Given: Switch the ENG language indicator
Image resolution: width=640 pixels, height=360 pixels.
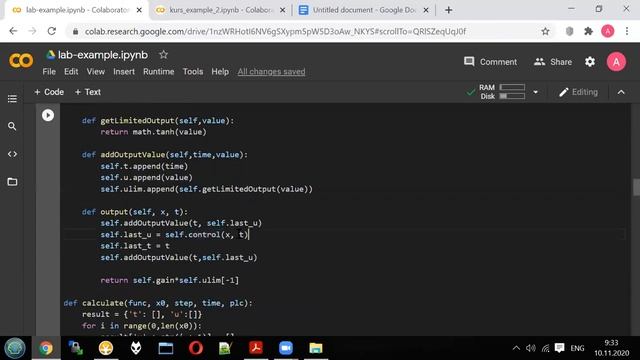Looking at the screenshot, I should click(x=577, y=348).
